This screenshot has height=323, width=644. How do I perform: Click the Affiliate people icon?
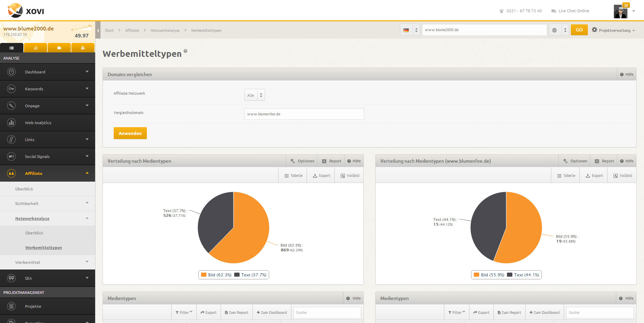(12, 173)
